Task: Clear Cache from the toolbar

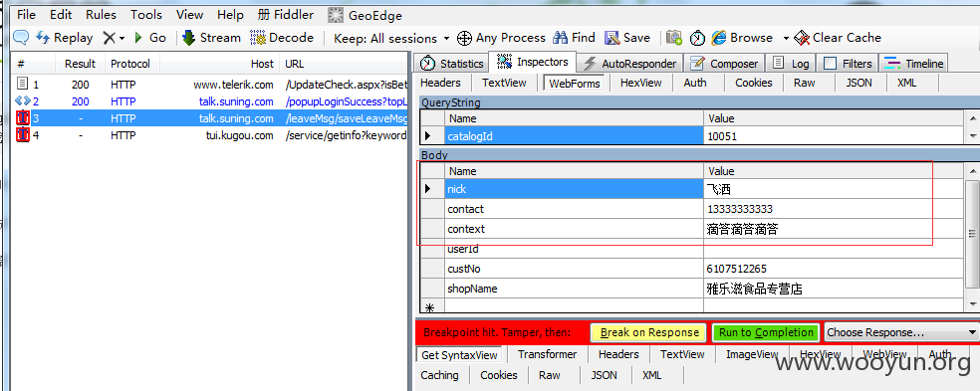Action: (838, 38)
